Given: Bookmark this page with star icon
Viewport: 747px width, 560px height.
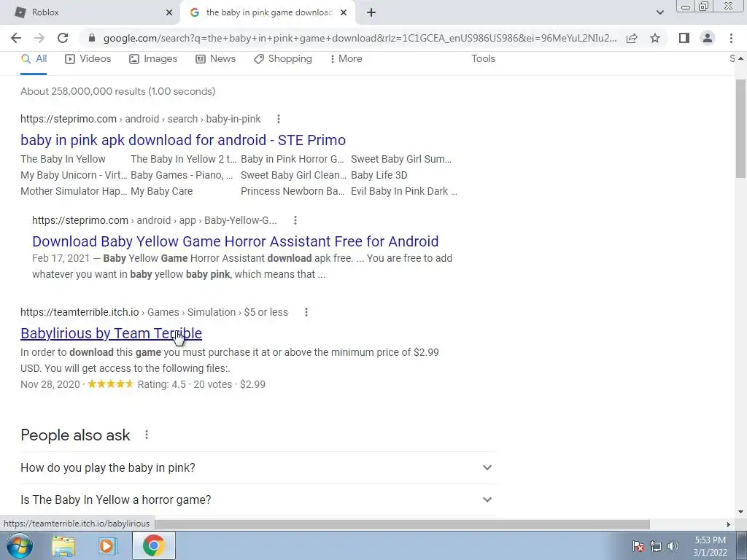Looking at the screenshot, I should (x=655, y=38).
